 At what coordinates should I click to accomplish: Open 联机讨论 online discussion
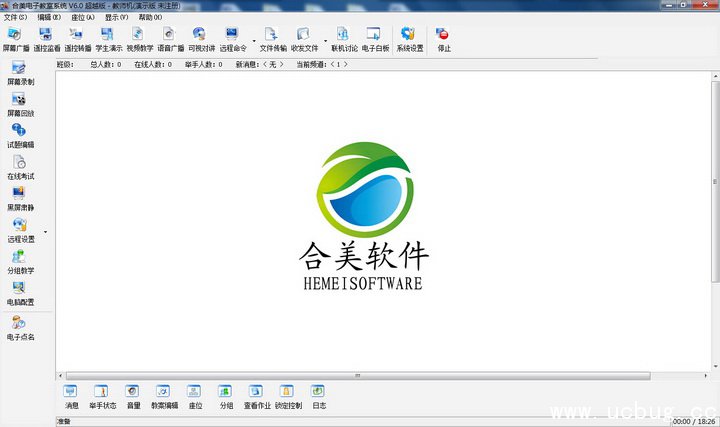(344, 39)
